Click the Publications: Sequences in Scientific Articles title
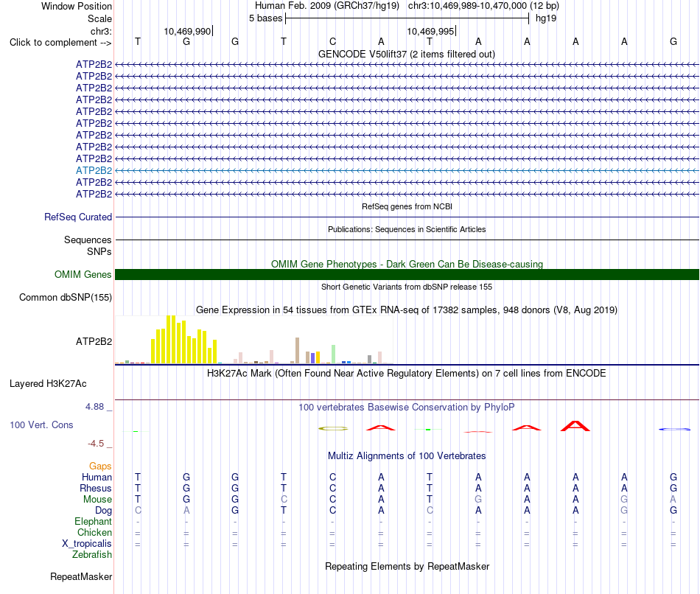This screenshot has width=700, height=594. click(407, 229)
